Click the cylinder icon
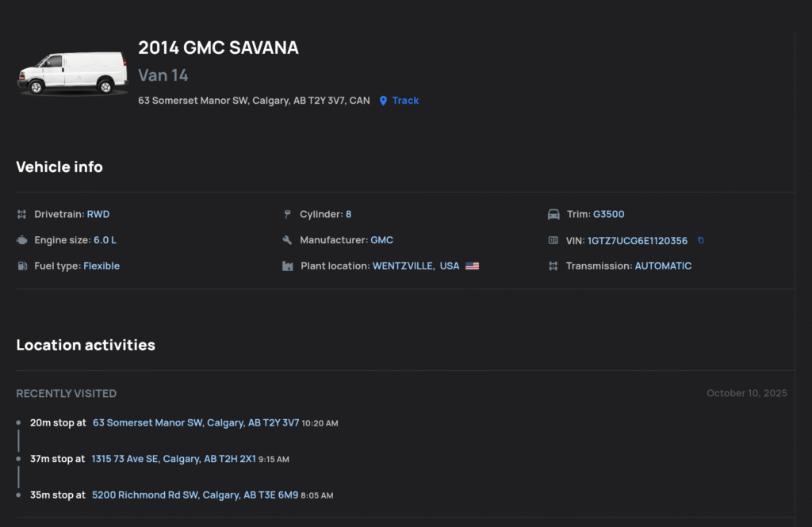This screenshot has width=812, height=527. point(287,214)
